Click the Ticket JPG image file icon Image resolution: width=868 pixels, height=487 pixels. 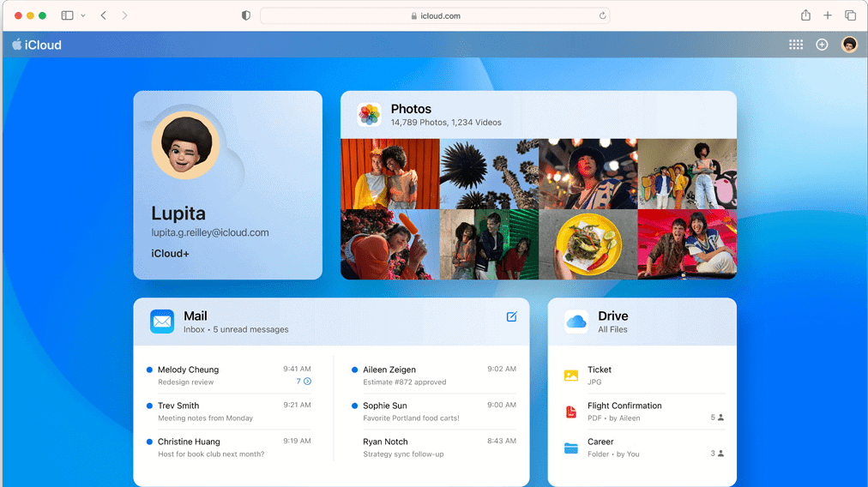tap(570, 376)
